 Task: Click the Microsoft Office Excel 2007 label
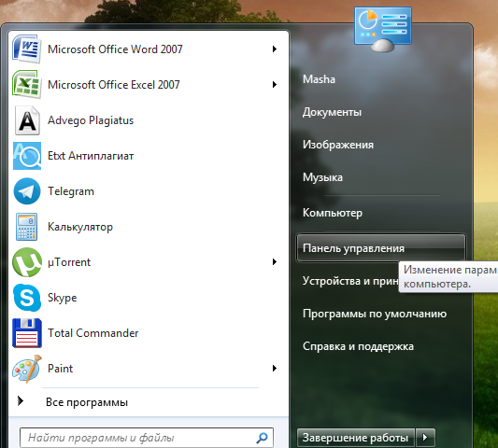click(114, 85)
